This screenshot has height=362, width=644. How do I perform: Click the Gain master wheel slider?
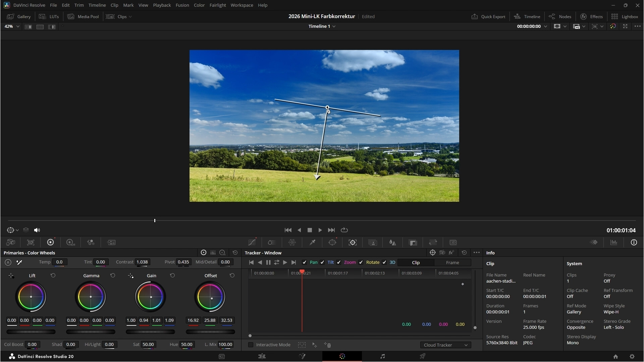pos(150,332)
